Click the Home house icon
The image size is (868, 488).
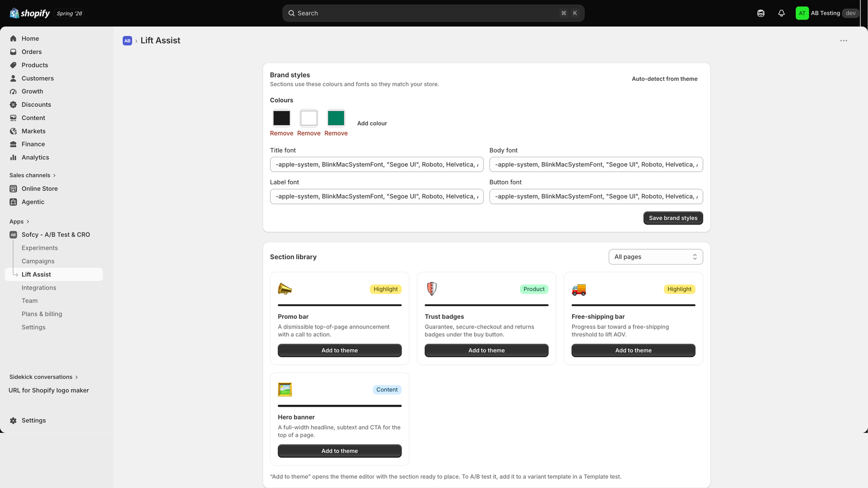pyautogui.click(x=13, y=38)
